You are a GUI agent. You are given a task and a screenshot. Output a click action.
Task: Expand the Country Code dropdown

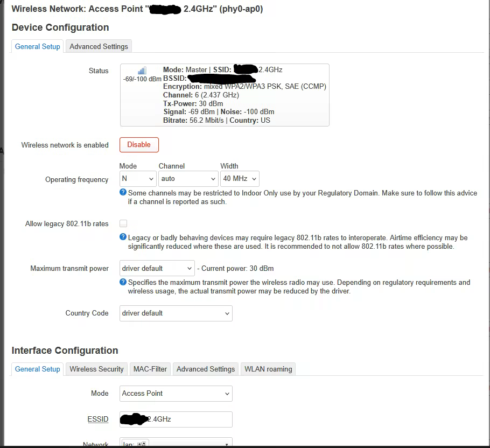click(x=176, y=313)
